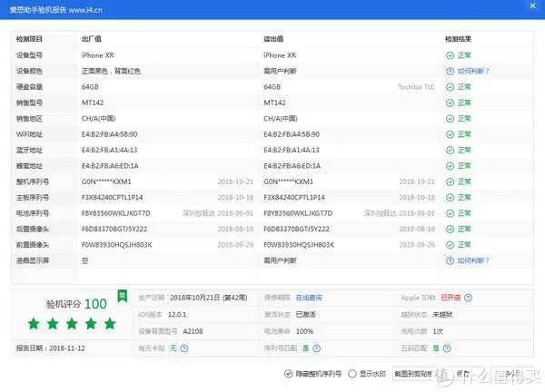
Task: Open the 如何判断? link in 设备颜色 row
Action: pyautogui.click(x=473, y=71)
